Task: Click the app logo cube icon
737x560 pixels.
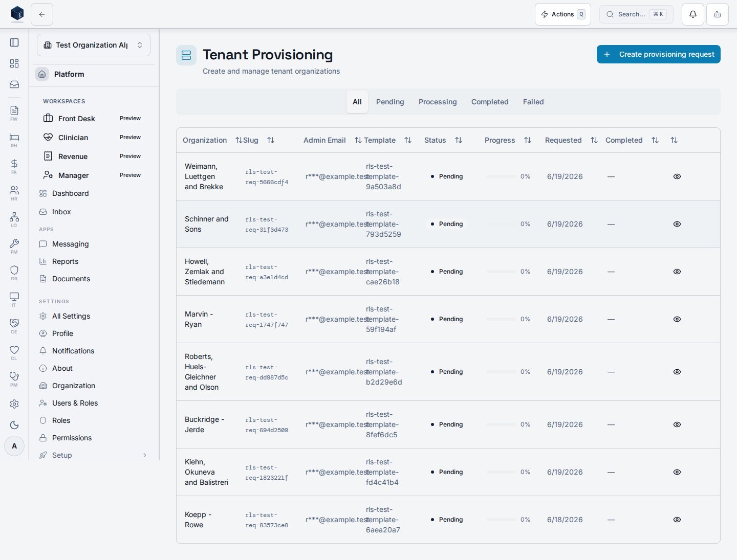Action: pyautogui.click(x=17, y=14)
